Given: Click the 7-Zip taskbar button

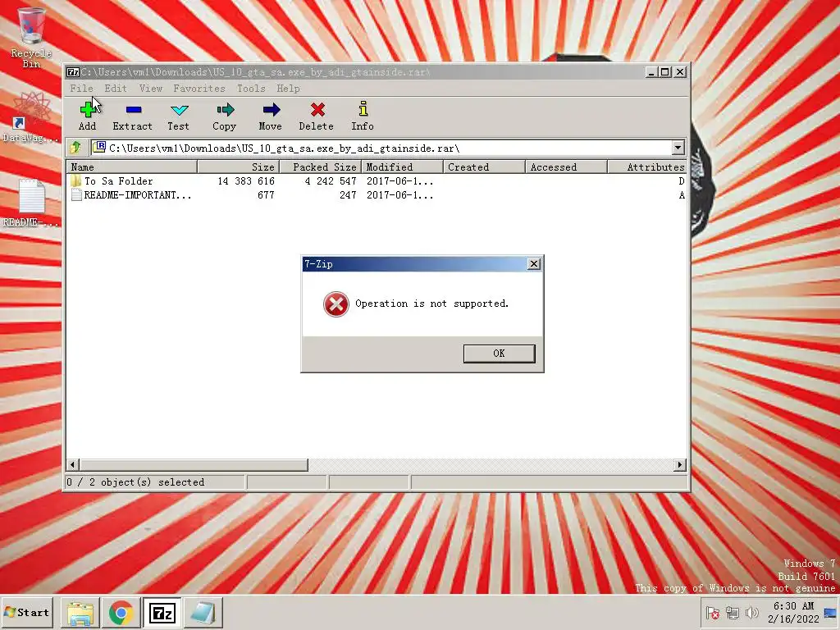Looking at the screenshot, I should [x=162, y=613].
